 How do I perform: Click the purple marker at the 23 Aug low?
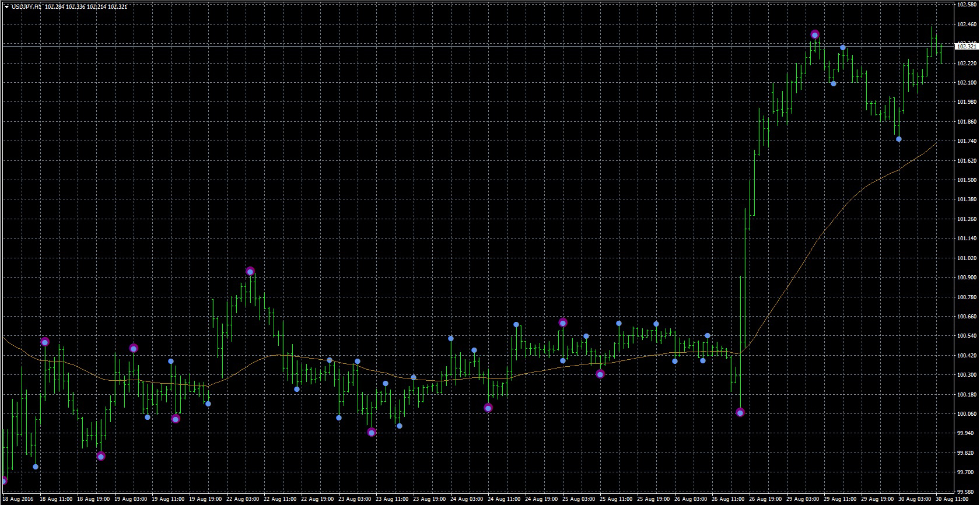372,433
